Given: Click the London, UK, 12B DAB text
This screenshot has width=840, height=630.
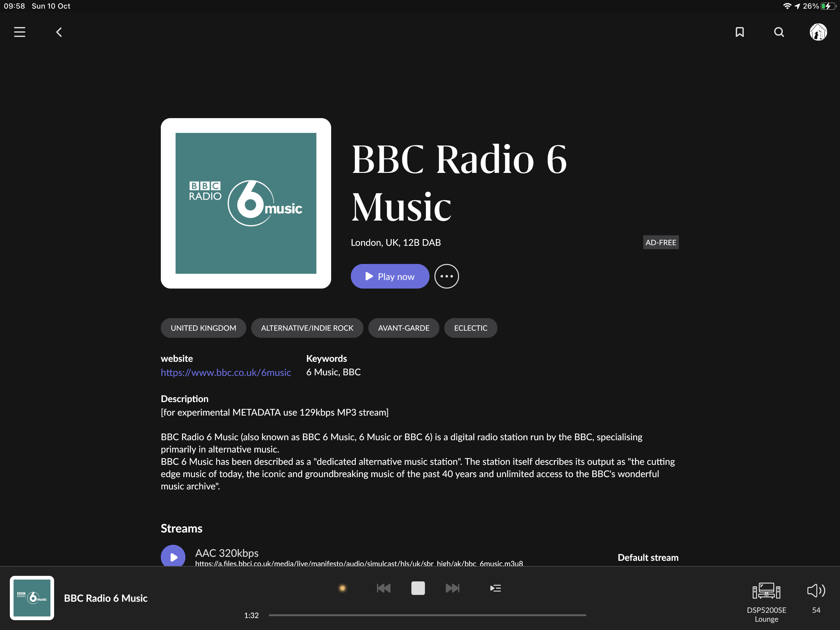Looking at the screenshot, I should point(396,242).
